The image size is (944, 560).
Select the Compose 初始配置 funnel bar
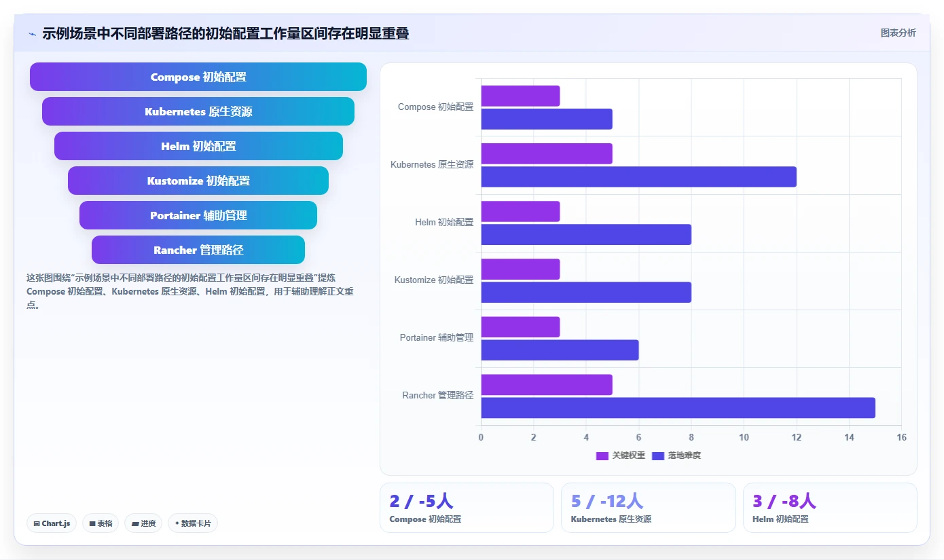[198, 77]
